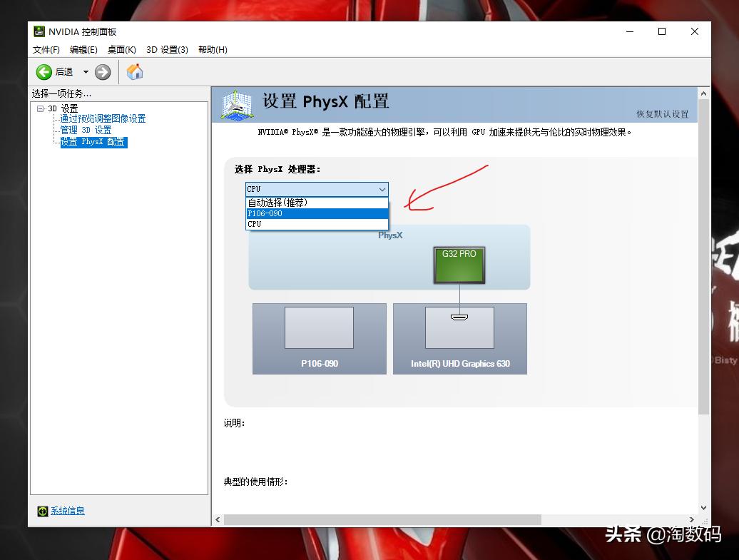Select the G32 PRO display icon
This screenshot has width=739, height=560.
coord(458,264)
